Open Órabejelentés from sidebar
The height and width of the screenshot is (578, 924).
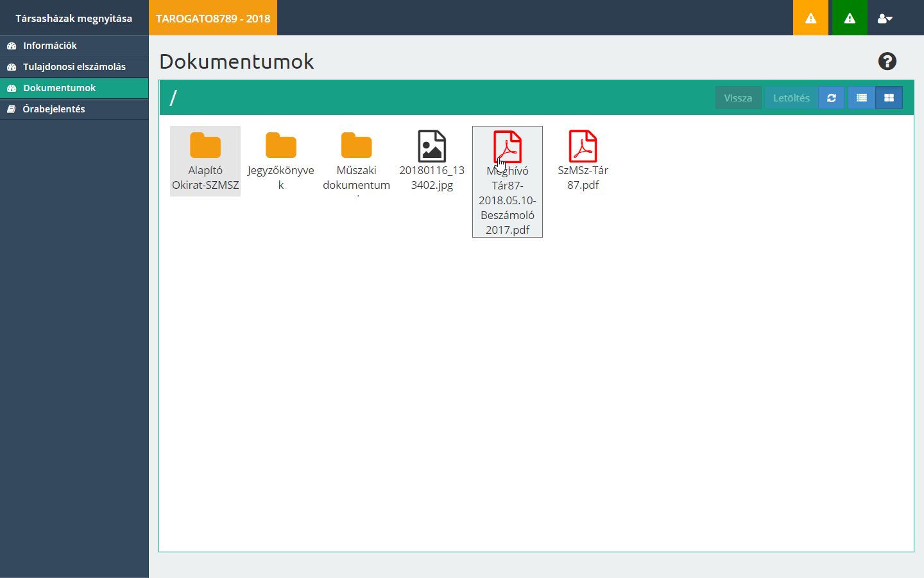click(x=54, y=109)
